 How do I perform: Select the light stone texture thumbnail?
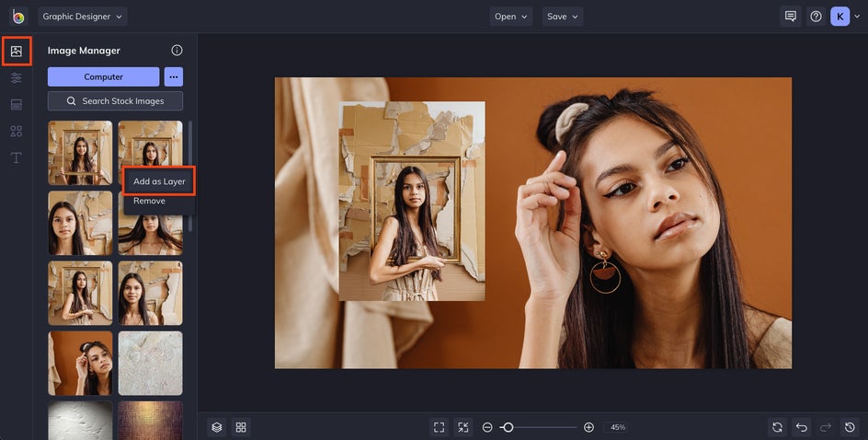150,364
